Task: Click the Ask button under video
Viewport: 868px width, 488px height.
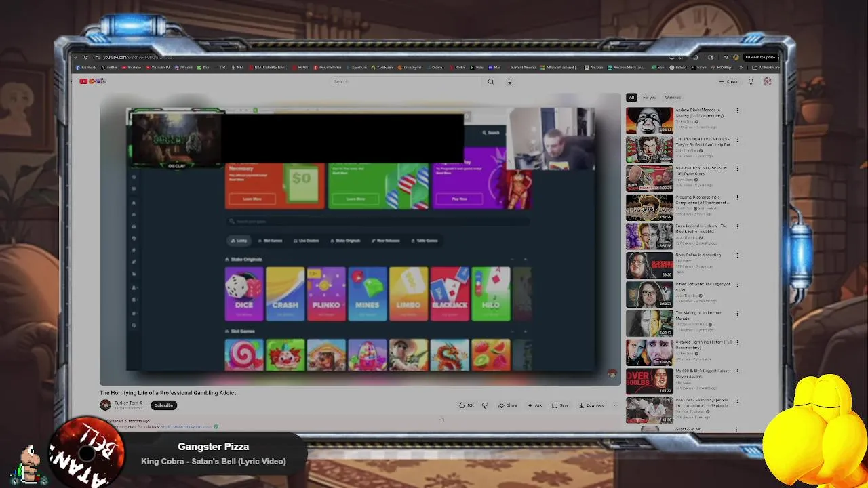Action: [x=535, y=405]
